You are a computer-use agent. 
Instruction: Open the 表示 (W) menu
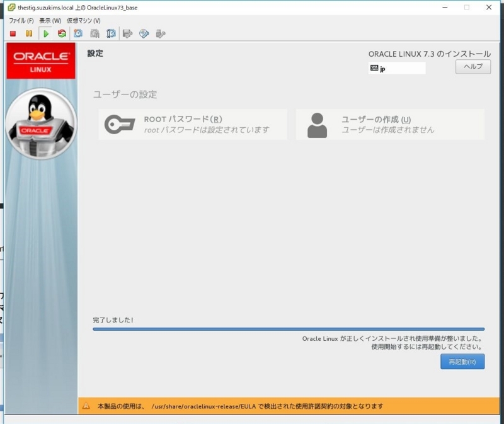(x=50, y=21)
